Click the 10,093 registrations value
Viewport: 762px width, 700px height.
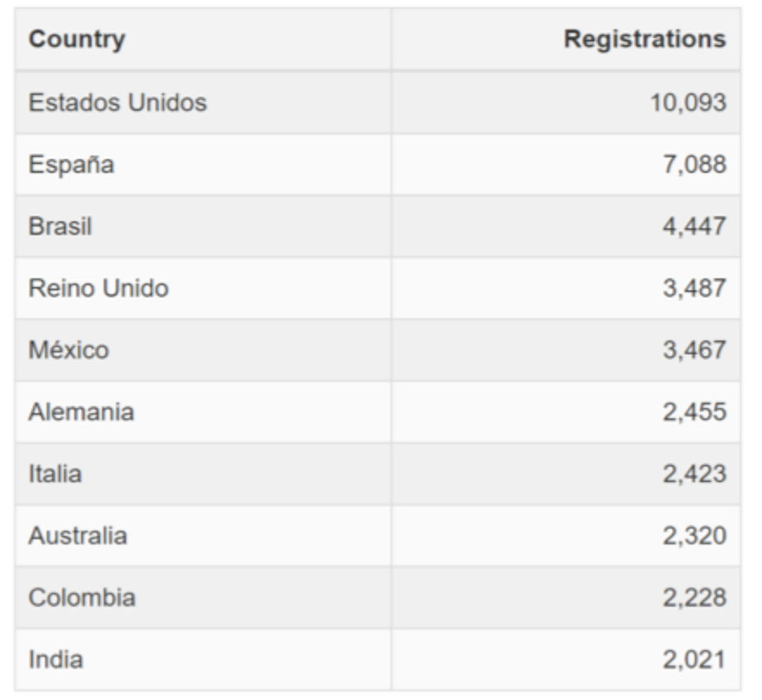tap(688, 103)
